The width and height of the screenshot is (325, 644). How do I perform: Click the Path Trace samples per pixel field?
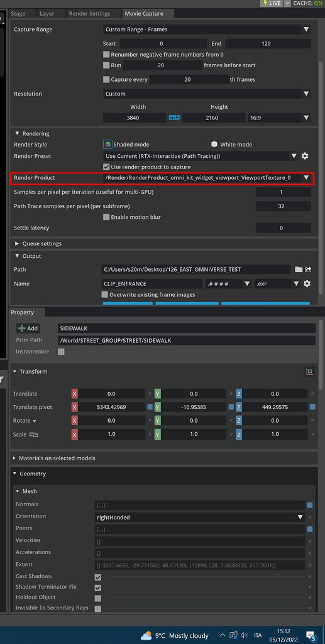(x=281, y=206)
